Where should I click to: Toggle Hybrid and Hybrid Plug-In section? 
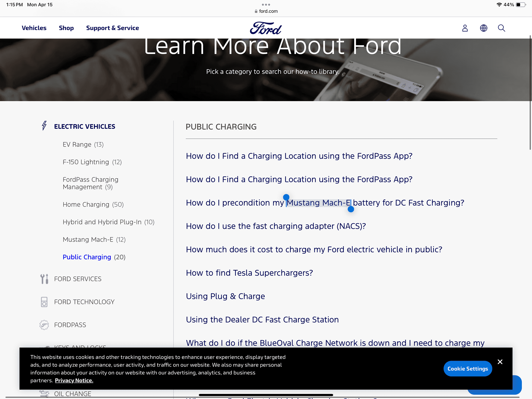tap(109, 222)
